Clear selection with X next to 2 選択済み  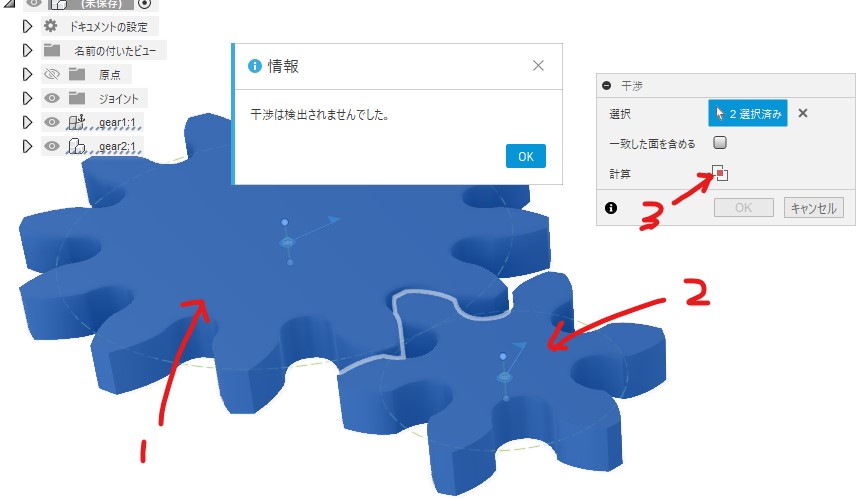(x=803, y=113)
